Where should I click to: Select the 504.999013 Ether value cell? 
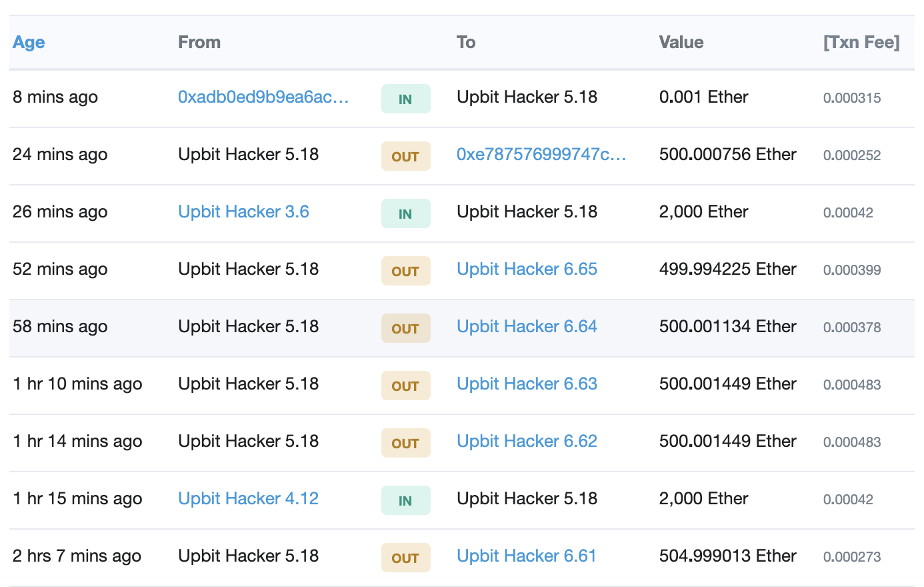pos(727,556)
